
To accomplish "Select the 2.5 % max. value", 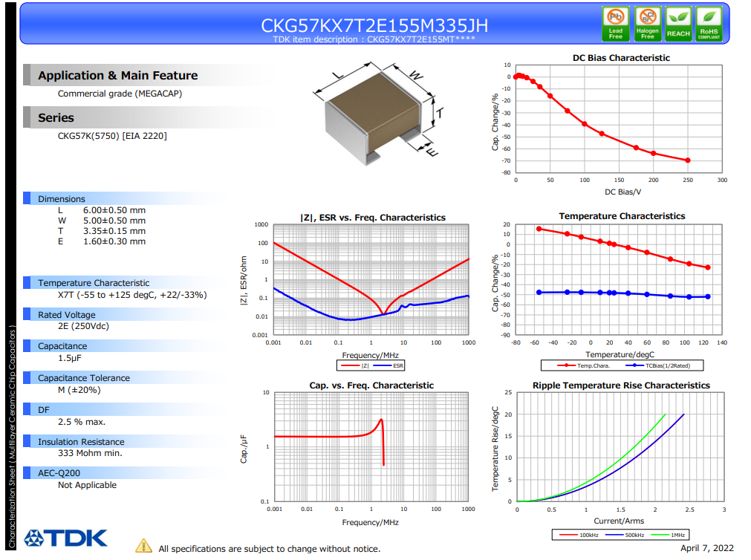I will pyautogui.click(x=82, y=422).
